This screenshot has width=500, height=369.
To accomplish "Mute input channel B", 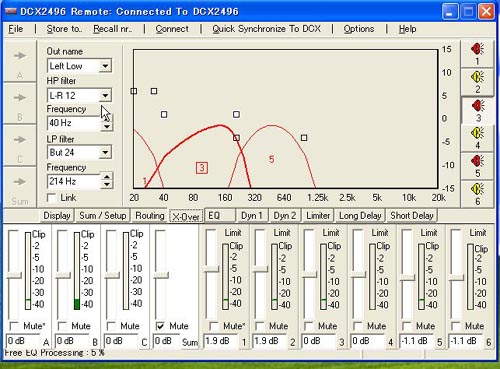I will tap(62, 326).
